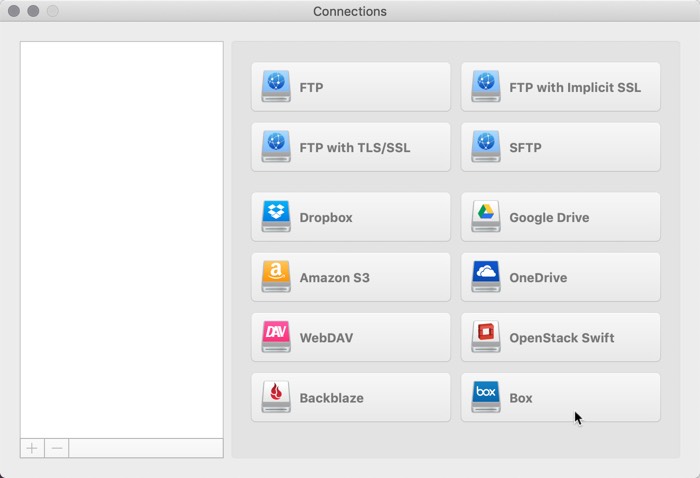Open the OneDrive connection option
The height and width of the screenshot is (478, 700).
click(x=560, y=277)
